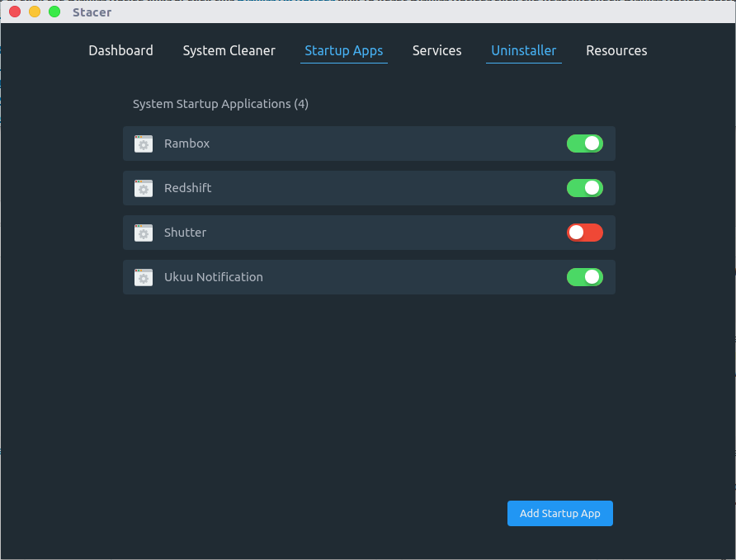Enable Shutter startup toggle

(584, 233)
